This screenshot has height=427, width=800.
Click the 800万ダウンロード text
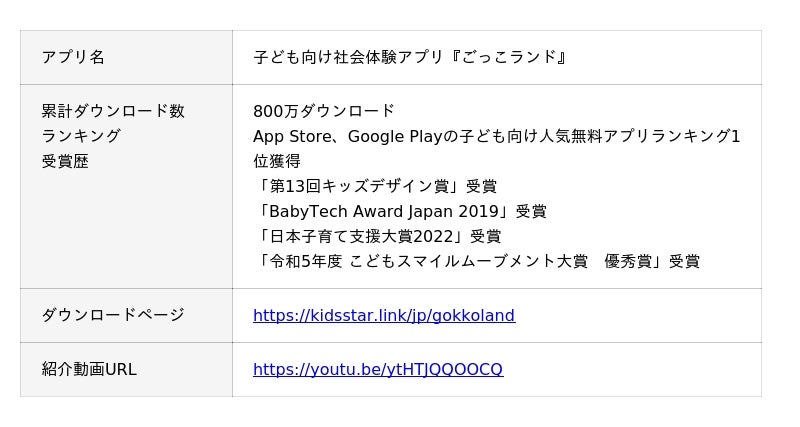pos(324,111)
